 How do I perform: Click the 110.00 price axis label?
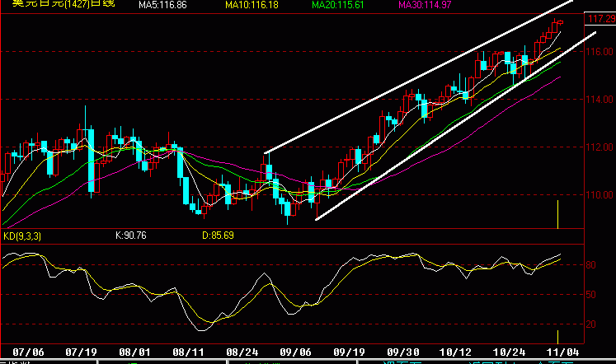point(600,195)
